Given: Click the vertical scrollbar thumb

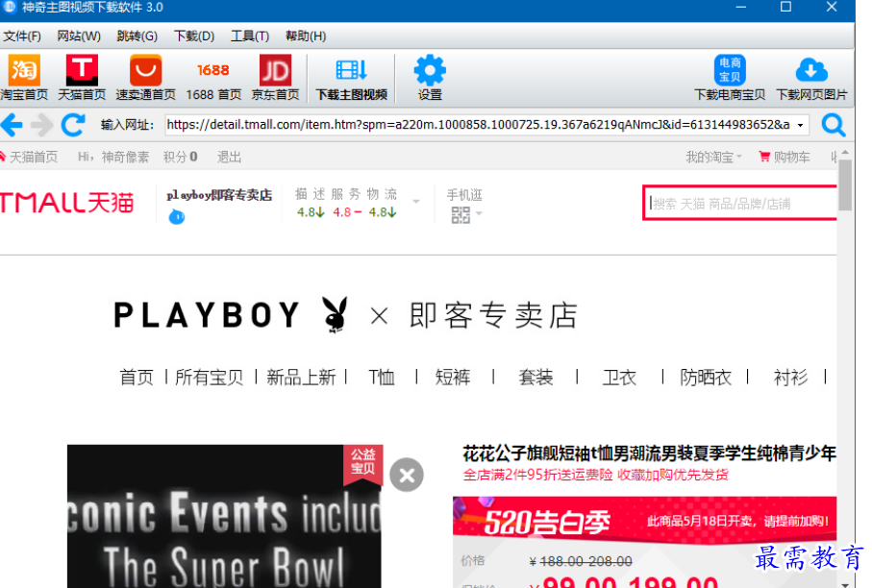Looking at the screenshot, I should click(x=845, y=185).
